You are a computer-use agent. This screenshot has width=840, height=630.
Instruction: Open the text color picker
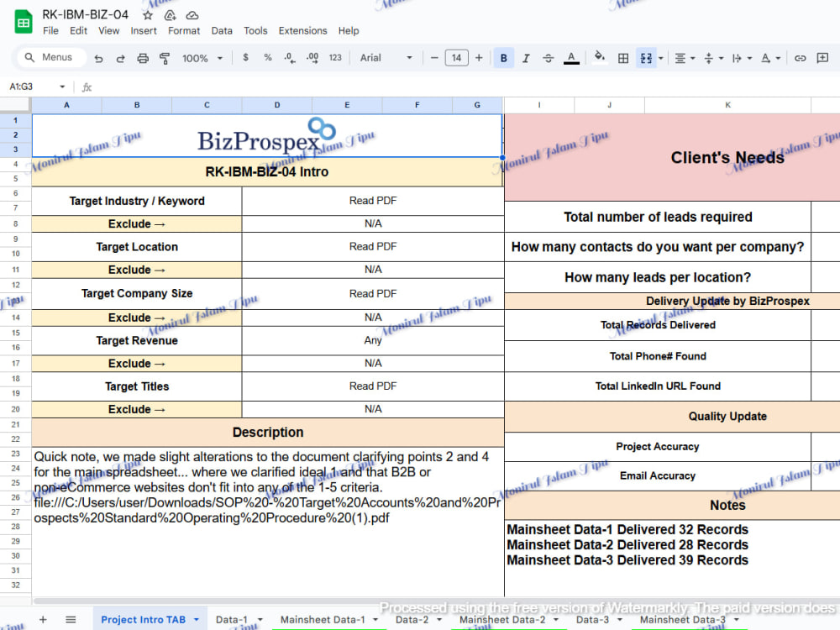tap(571, 58)
